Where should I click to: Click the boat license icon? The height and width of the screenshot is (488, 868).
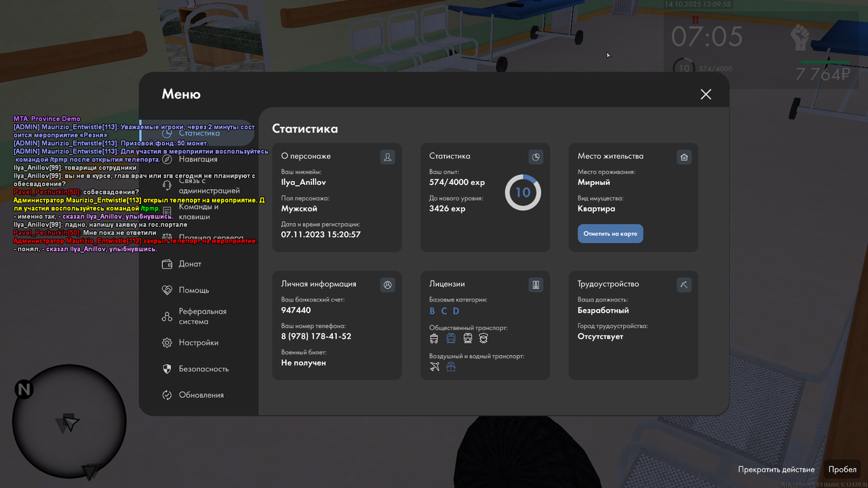pos(451,367)
